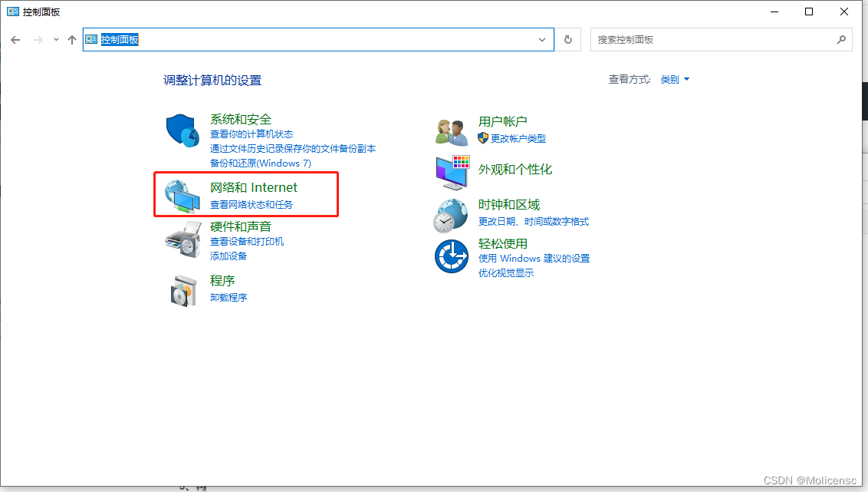
Task: Click the 外观和个性化 monitor icon
Action: [452, 172]
